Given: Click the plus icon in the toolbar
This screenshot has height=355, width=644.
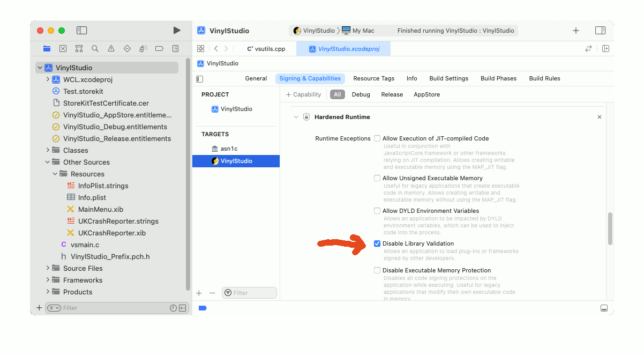Looking at the screenshot, I should (x=576, y=31).
